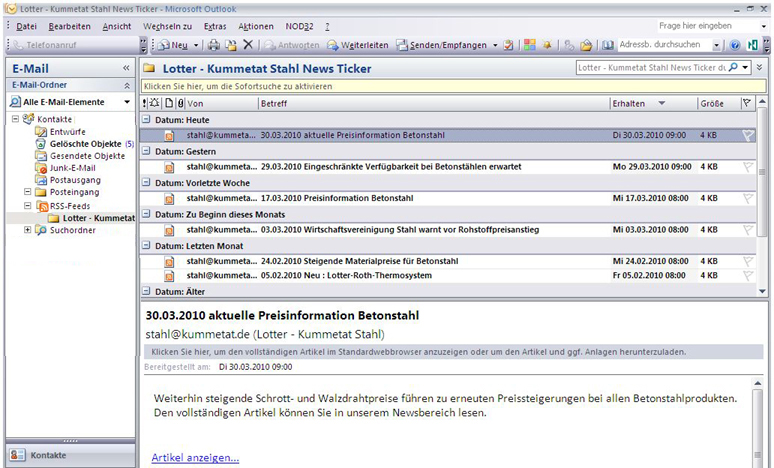This screenshot has width=774, height=468.
Task: Click the attachment paperclip column header
Action: coord(181,103)
